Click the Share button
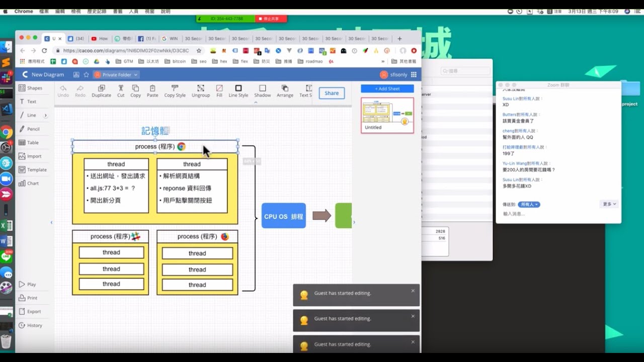The width and height of the screenshot is (644, 362). [332, 93]
